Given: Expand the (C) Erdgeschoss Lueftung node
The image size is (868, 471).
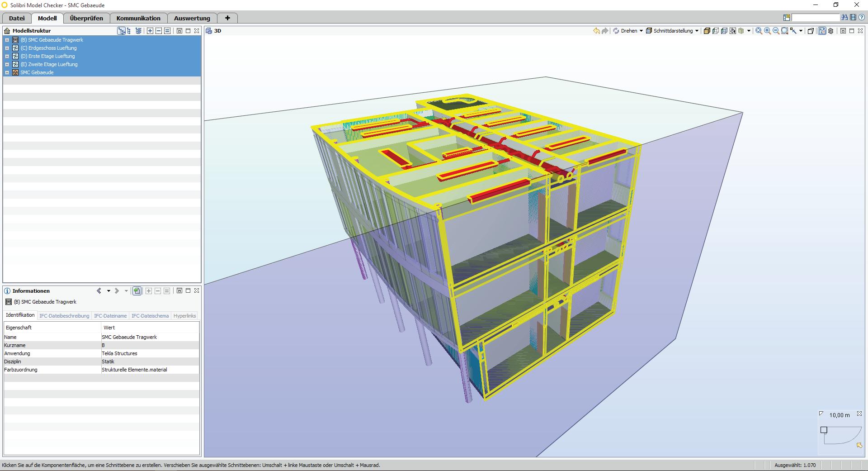Looking at the screenshot, I should coord(7,48).
